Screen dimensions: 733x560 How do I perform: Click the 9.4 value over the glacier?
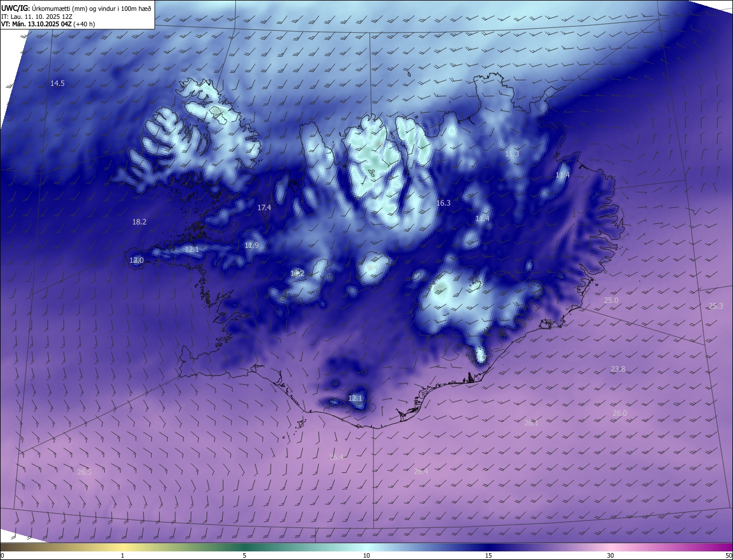[372, 268]
